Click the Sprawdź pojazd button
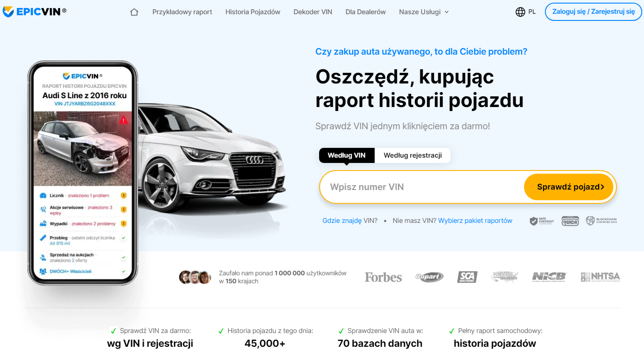The height and width of the screenshot is (353, 644). tap(569, 187)
